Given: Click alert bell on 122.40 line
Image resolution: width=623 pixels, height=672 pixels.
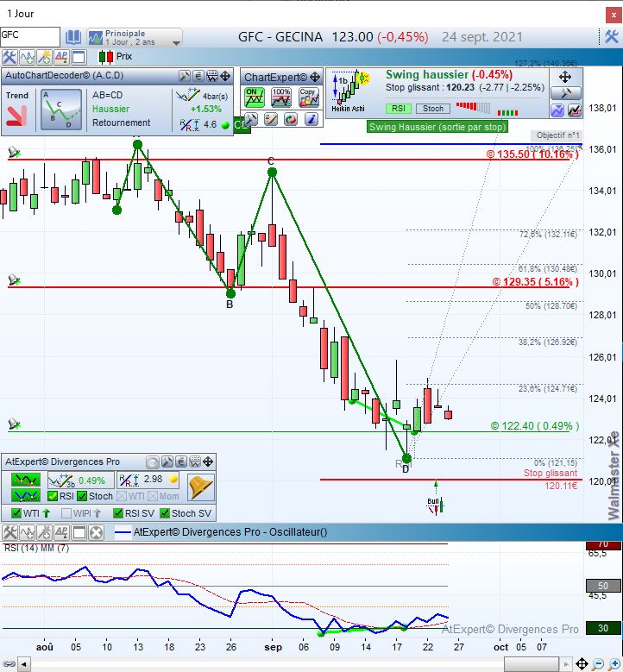Looking at the screenshot, I should pyautogui.click(x=14, y=424).
